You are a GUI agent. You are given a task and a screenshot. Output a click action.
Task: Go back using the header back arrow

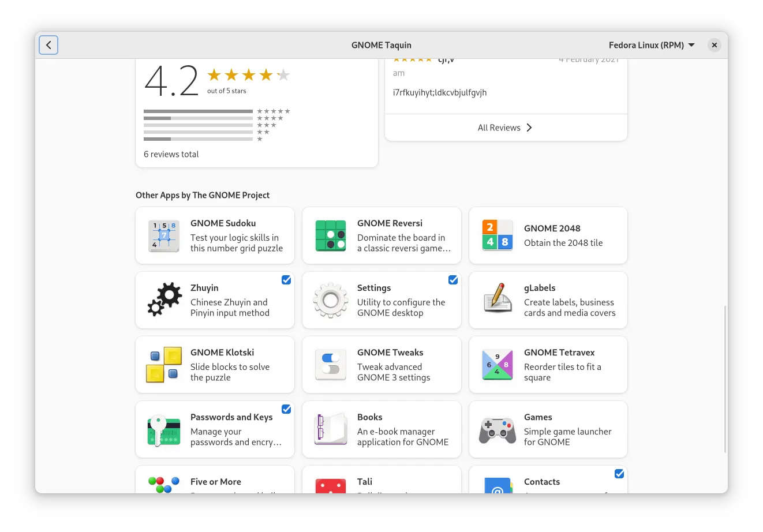click(x=48, y=45)
